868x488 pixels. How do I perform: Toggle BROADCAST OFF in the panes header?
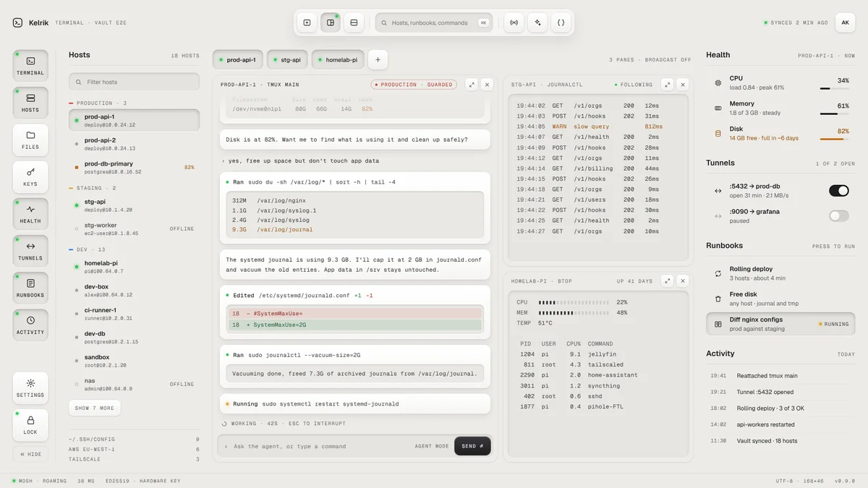coord(664,60)
